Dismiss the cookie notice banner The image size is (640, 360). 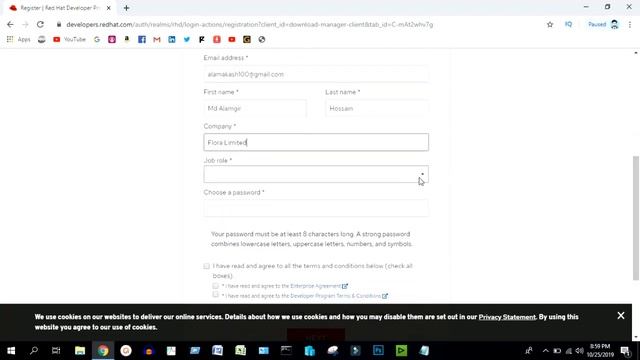click(x=621, y=316)
